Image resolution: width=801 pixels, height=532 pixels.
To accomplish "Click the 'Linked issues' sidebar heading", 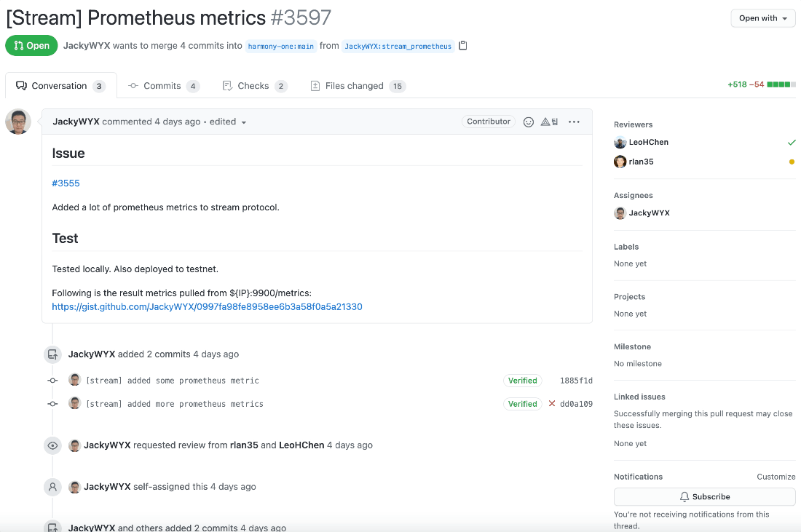I will (x=639, y=397).
